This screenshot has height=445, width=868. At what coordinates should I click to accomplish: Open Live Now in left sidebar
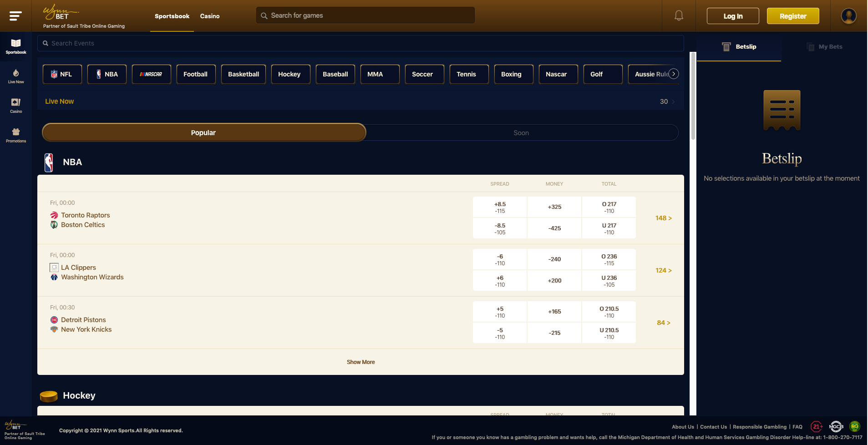coord(16,76)
